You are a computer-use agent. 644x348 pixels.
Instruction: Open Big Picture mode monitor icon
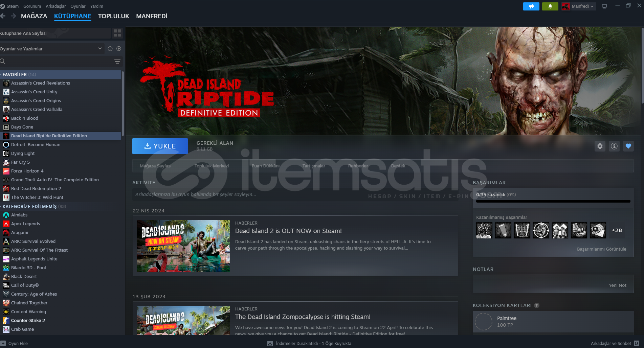click(x=604, y=6)
